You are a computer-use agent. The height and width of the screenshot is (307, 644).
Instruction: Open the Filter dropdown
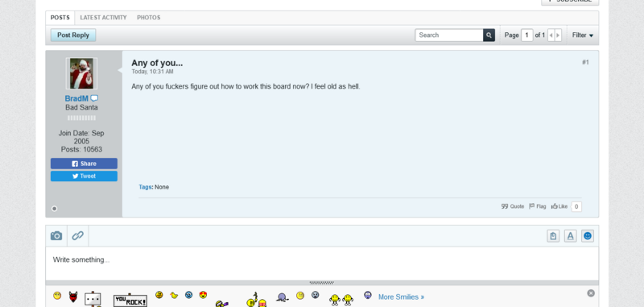coord(582,35)
